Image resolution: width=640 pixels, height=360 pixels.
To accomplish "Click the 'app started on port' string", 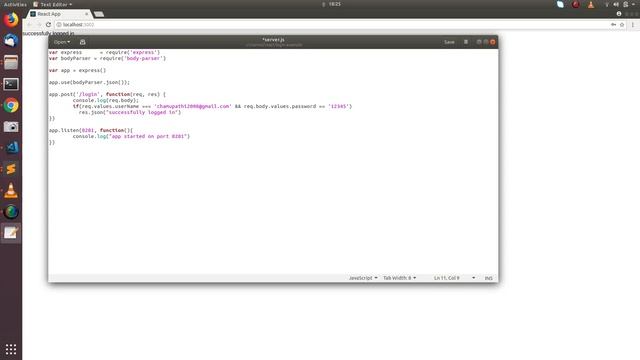I will pos(148,136).
